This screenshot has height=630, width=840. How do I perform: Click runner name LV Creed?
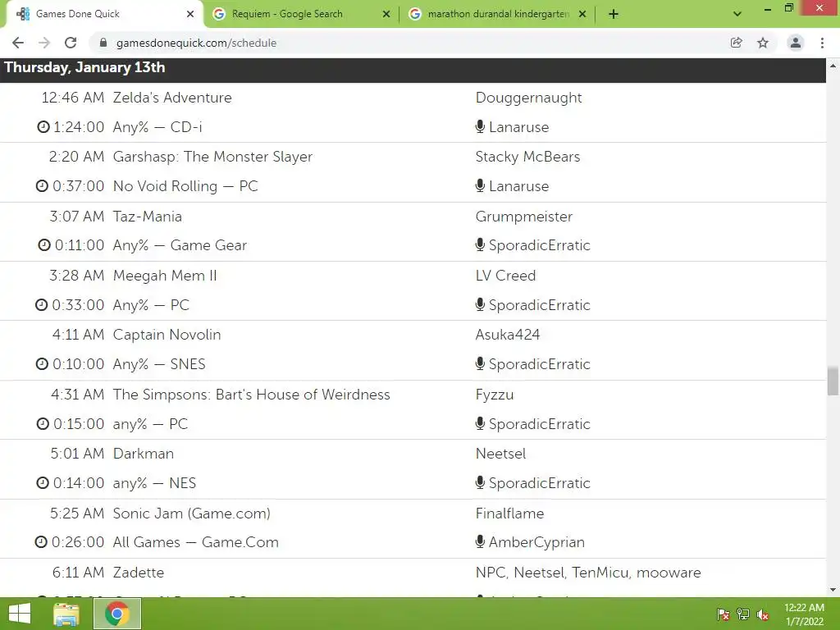click(505, 276)
